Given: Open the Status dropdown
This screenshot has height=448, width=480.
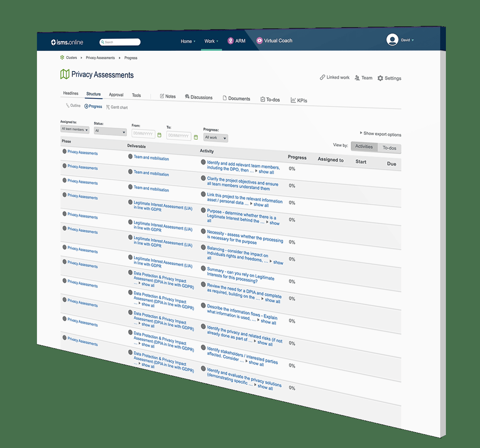Looking at the screenshot, I should point(110,131).
